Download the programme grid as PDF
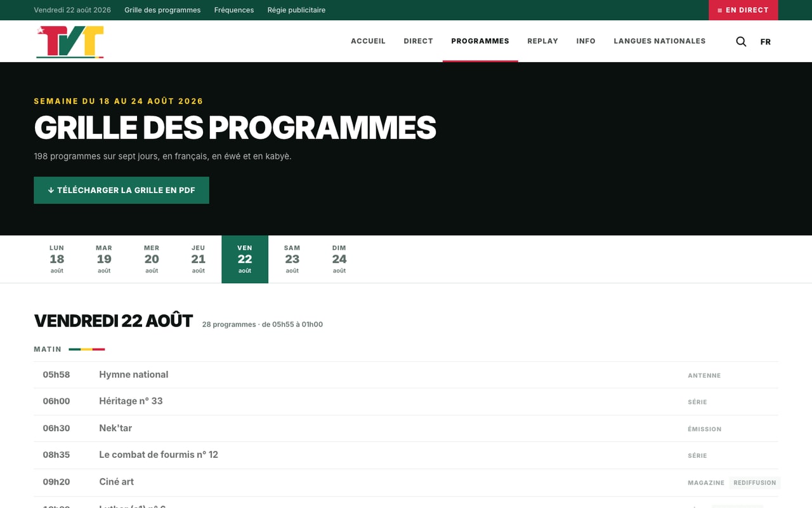The width and height of the screenshot is (812, 508). [121, 190]
